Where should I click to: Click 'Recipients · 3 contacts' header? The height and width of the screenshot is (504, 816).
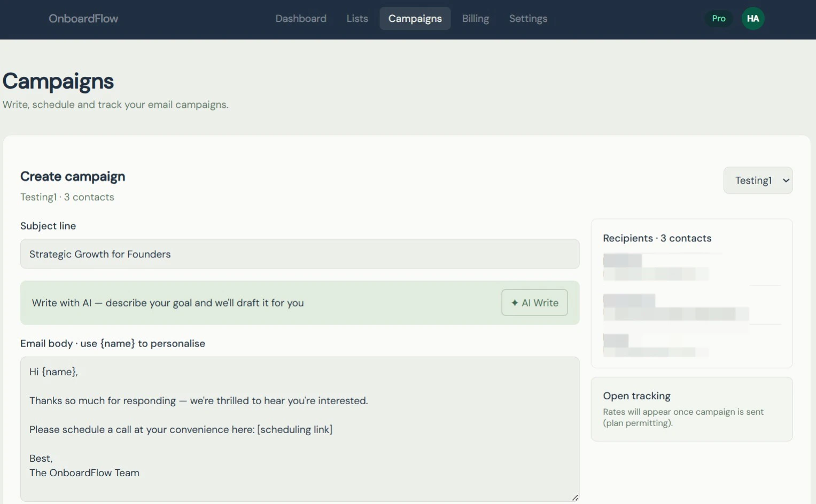click(657, 238)
